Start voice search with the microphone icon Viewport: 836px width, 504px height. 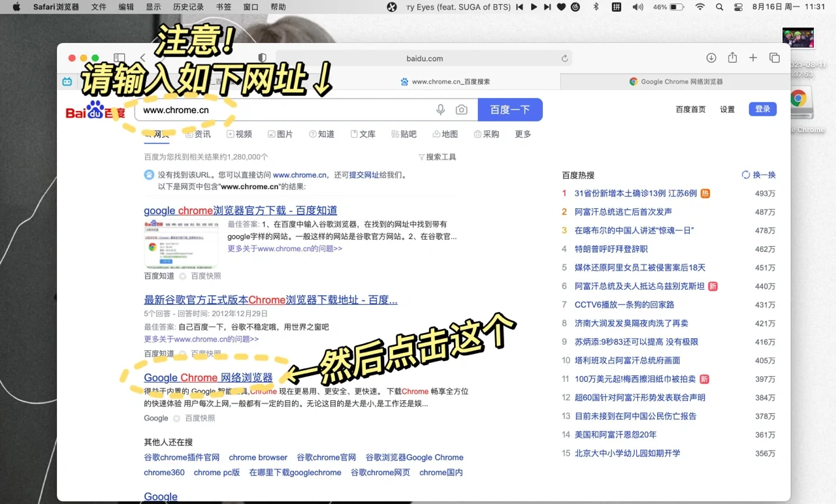pyautogui.click(x=441, y=110)
